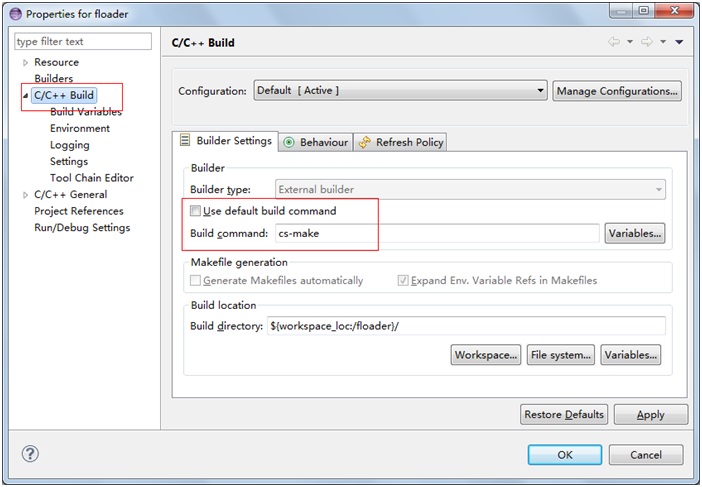
Task: Click the File system button
Action: pyautogui.click(x=561, y=355)
